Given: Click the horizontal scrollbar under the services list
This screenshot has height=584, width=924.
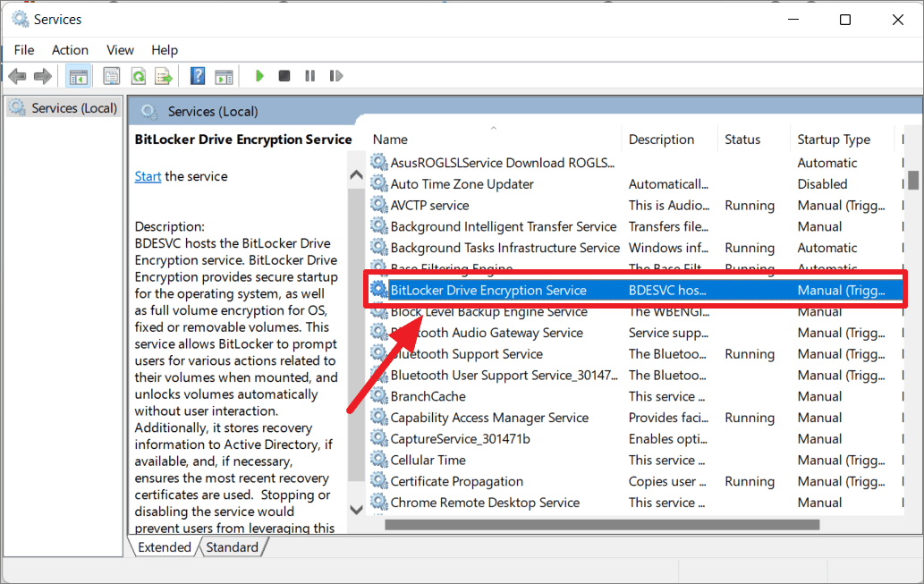Looking at the screenshot, I should (x=602, y=524).
